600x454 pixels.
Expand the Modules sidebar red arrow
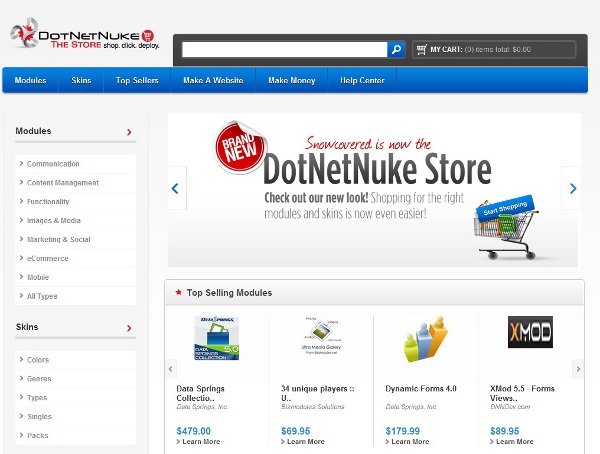[129, 132]
